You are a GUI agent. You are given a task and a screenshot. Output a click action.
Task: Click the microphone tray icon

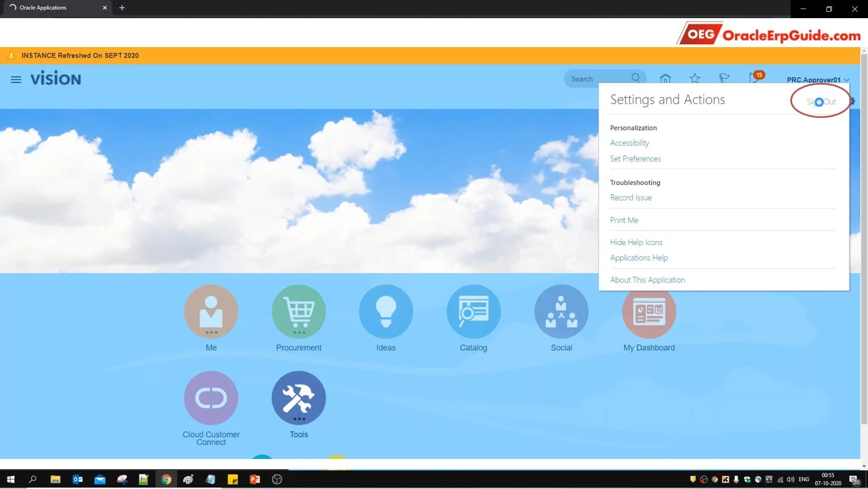point(736,479)
